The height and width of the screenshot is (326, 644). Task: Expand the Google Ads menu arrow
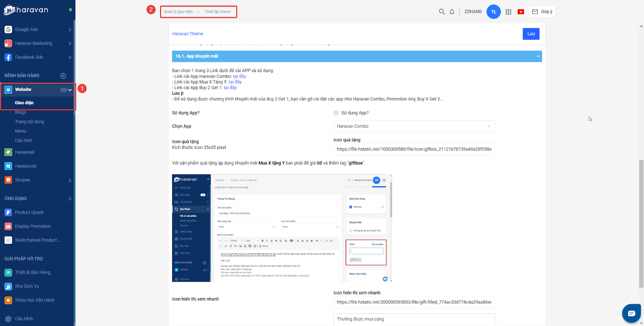(70, 30)
